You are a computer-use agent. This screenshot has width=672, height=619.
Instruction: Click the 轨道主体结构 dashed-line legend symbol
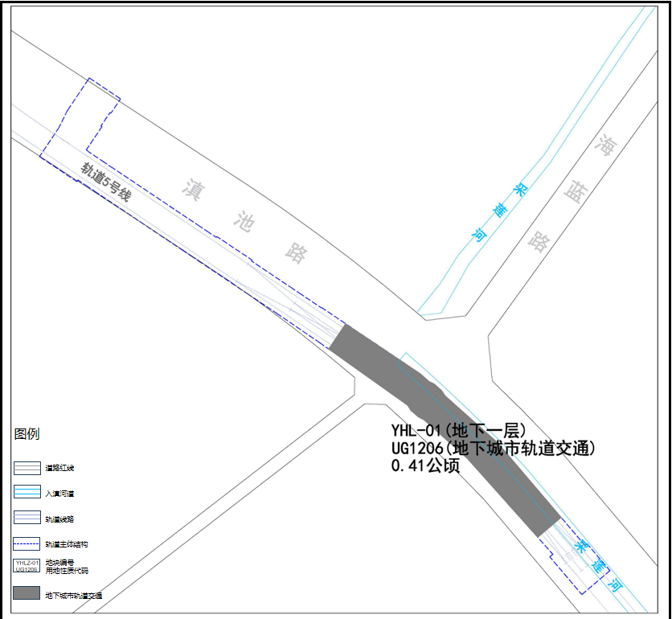click(x=27, y=543)
